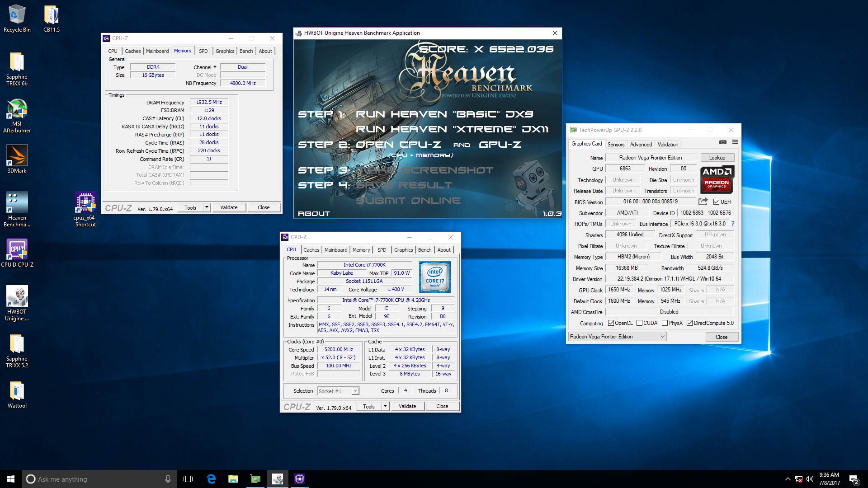Switch to the Sensors tab in GPU-Z
The height and width of the screenshot is (488, 868).
tap(616, 145)
